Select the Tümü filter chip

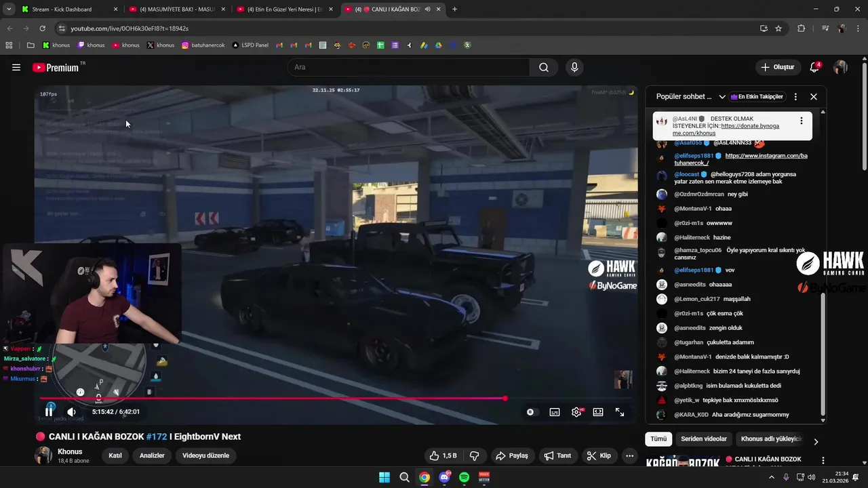tap(658, 439)
